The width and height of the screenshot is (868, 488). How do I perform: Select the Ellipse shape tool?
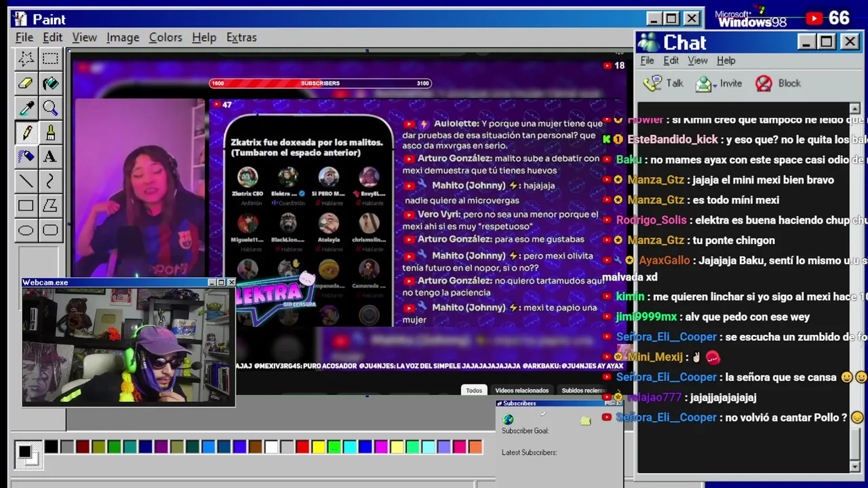click(x=26, y=230)
